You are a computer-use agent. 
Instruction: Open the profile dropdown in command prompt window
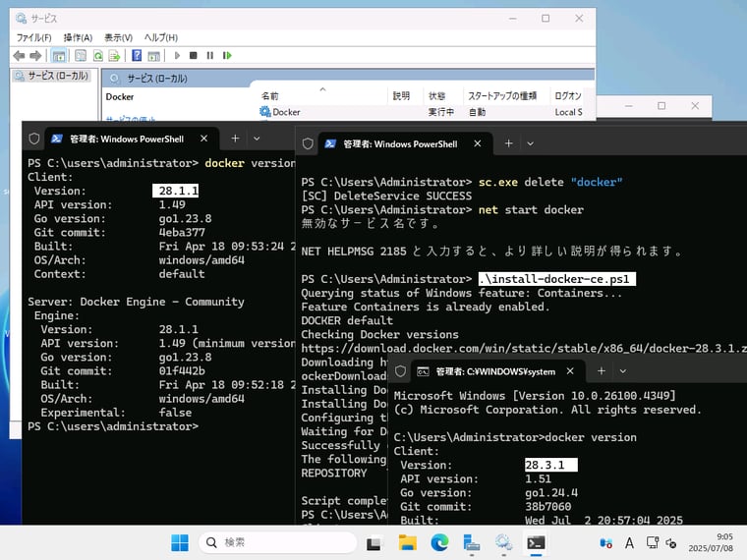click(x=622, y=371)
